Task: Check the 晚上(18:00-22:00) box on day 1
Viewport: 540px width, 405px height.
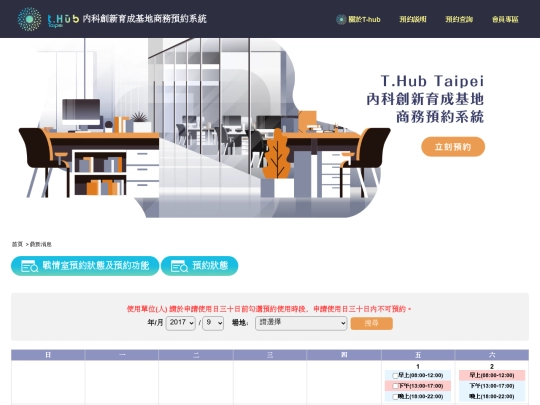Action: pos(395,397)
